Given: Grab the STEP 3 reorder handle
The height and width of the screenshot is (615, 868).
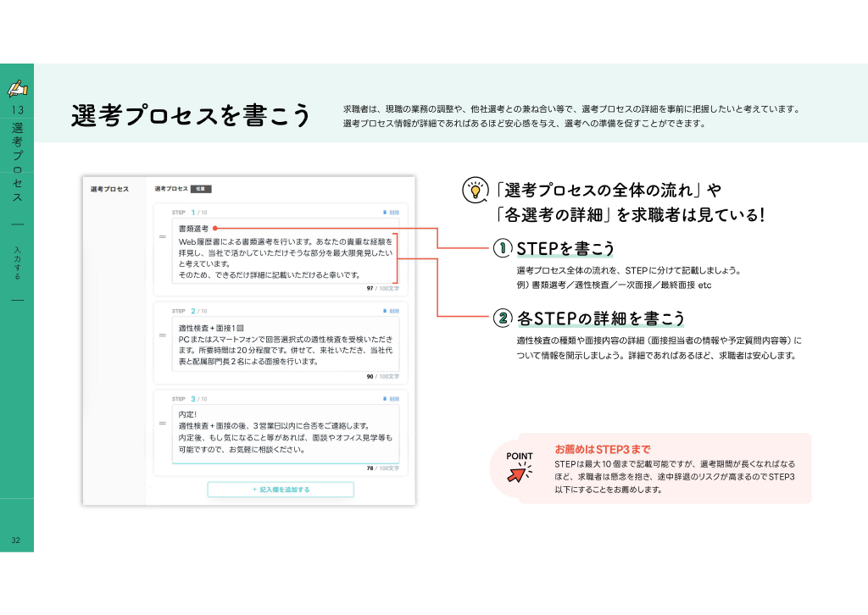Looking at the screenshot, I should [x=163, y=423].
